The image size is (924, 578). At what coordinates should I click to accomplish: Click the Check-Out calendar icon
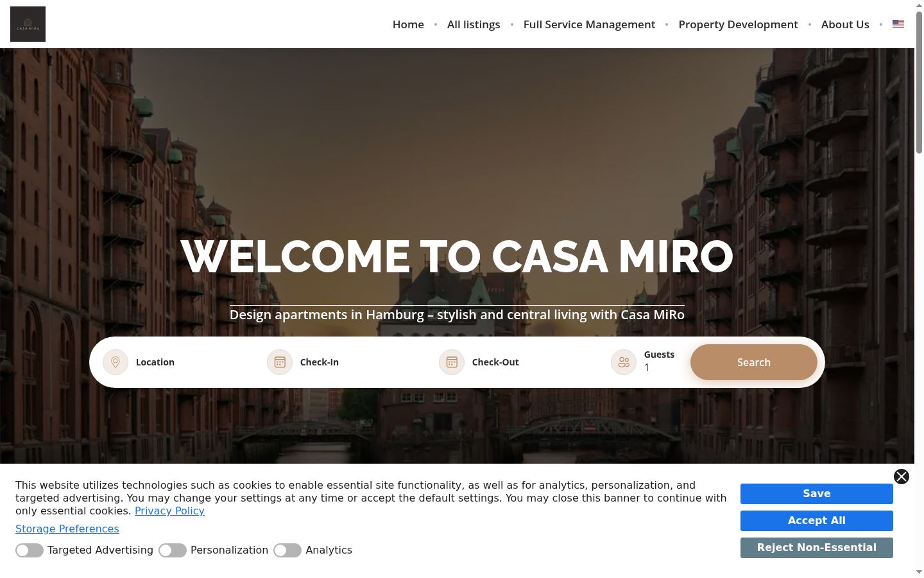452,362
